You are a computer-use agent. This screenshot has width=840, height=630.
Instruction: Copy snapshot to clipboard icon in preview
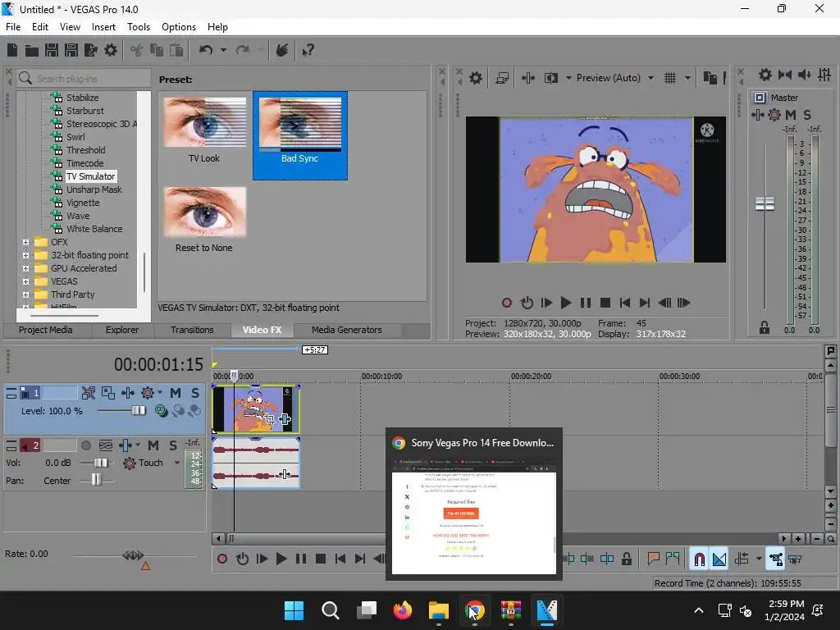tap(710, 78)
